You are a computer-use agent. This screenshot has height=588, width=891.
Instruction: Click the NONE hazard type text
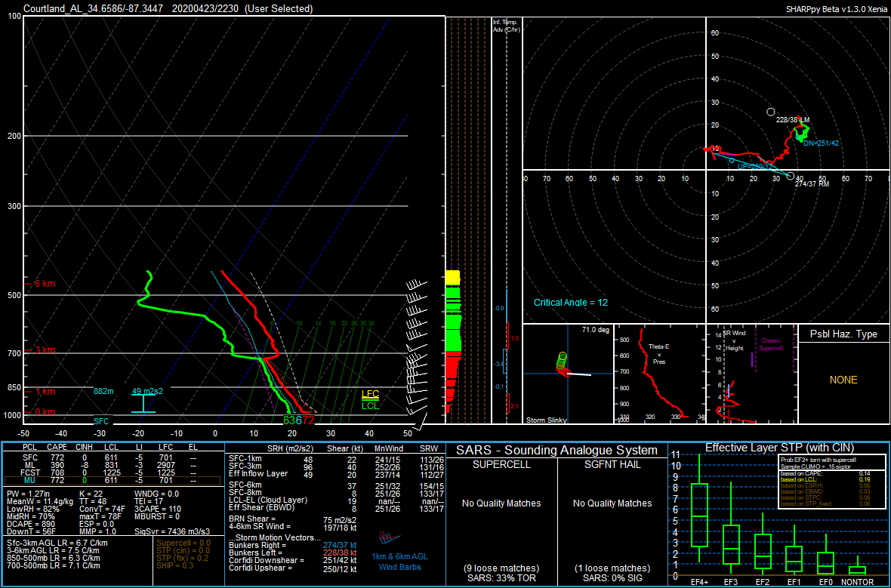point(843,380)
